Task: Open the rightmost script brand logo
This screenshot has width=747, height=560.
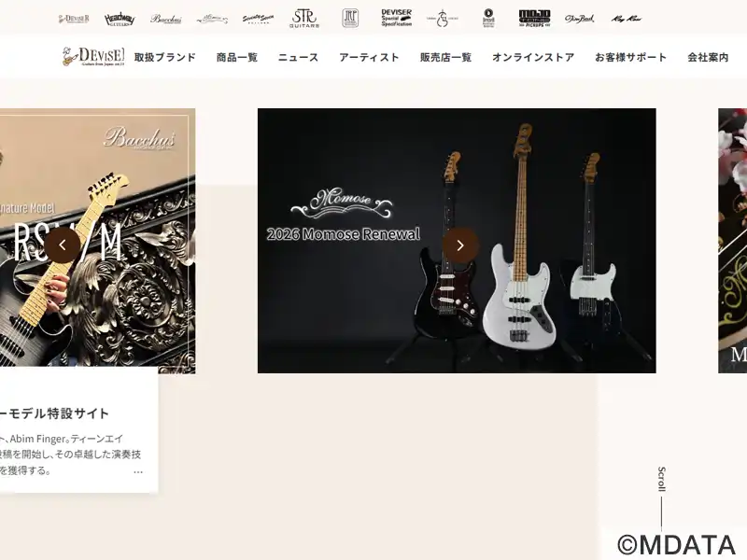Action: pyautogui.click(x=627, y=19)
